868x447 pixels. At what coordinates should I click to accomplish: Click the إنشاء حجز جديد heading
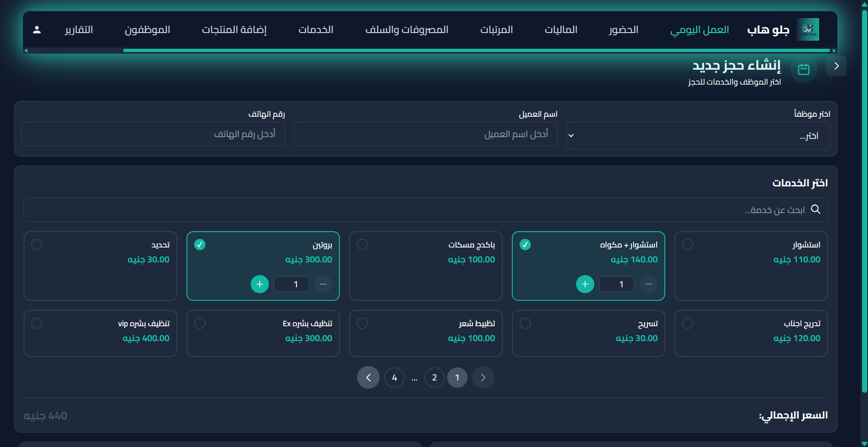tap(736, 66)
